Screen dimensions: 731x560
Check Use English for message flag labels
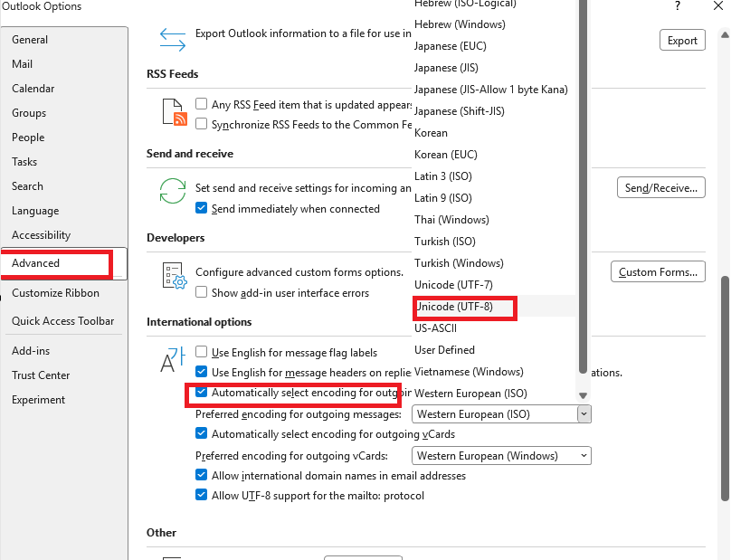[x=202, y=351]
